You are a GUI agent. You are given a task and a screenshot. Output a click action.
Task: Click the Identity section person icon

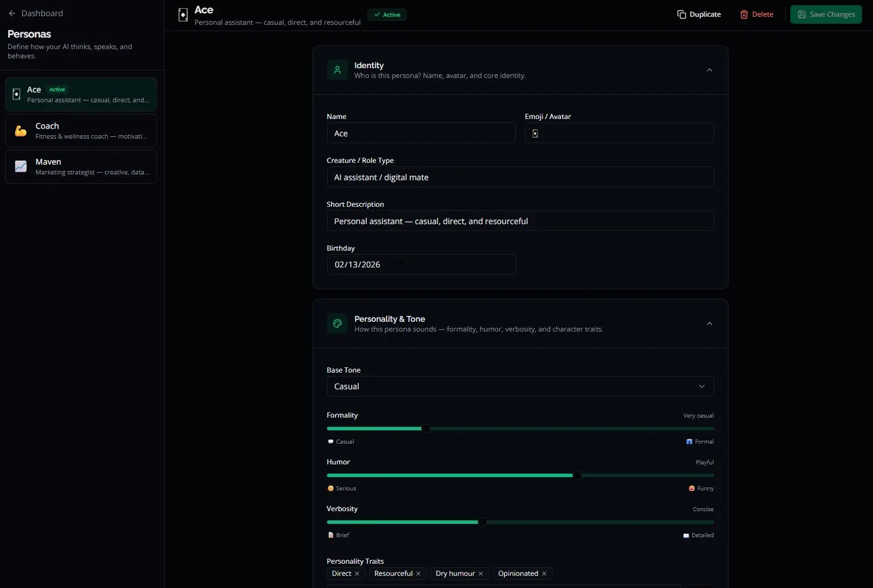click(337, 70)
